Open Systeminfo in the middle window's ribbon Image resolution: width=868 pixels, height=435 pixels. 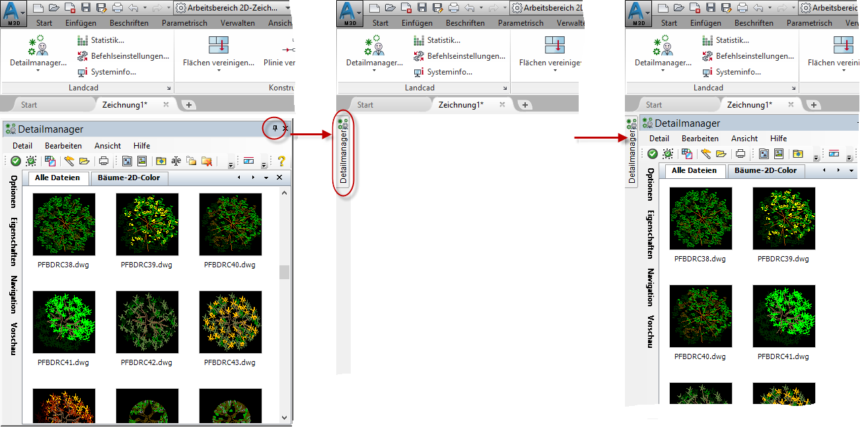(x=419, y=72)
